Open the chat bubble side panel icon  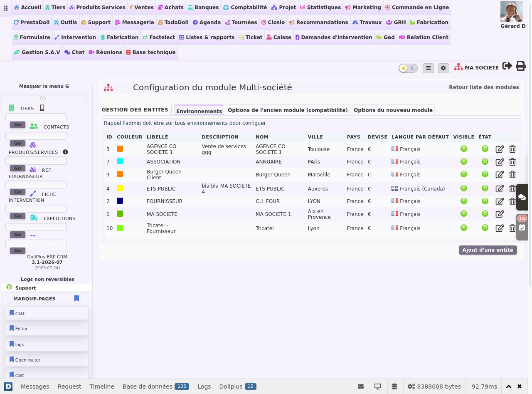coord(522,198)
